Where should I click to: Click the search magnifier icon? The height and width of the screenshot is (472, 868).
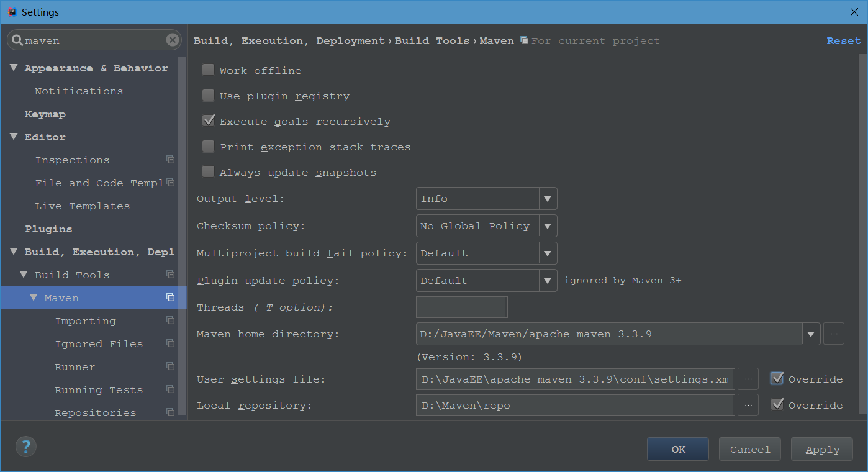point(17,40)
